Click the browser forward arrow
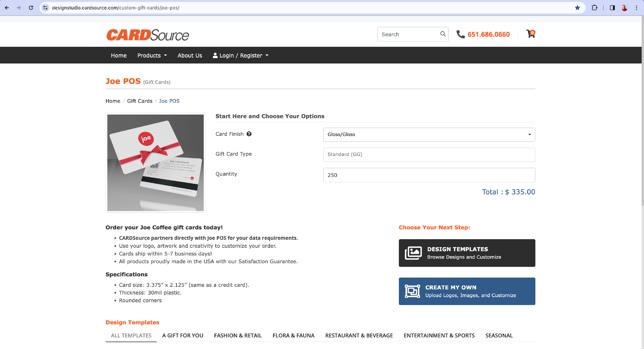The width and height of the screenshot is (644, 349). 19,8
